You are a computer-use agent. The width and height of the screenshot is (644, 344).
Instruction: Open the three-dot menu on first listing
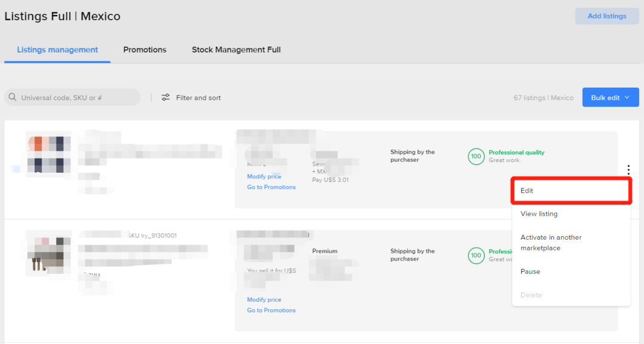coord(628,170)
